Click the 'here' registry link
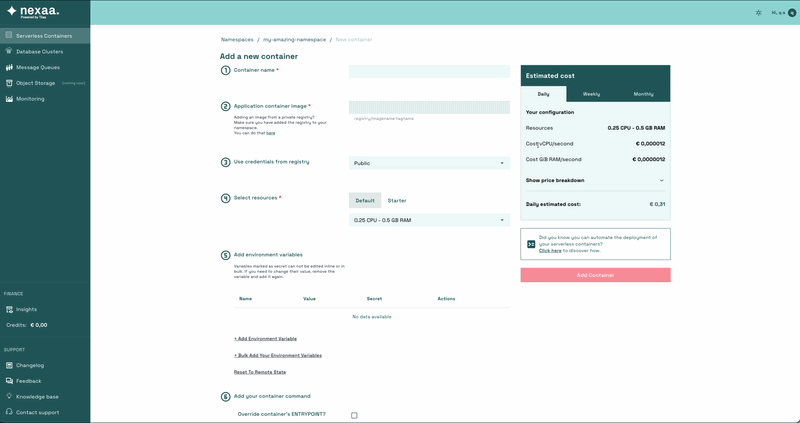Viewport: 800px width, 423px height. (270, 133)
